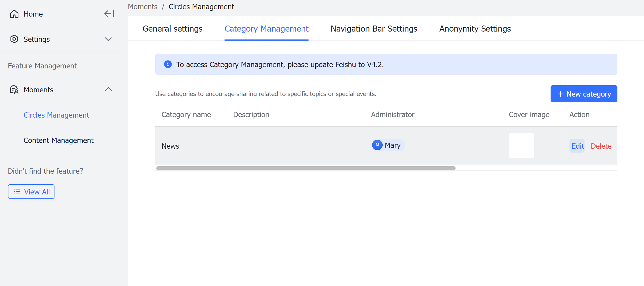Collapse the Moments section chevron
The image size is (644, 286).
click(x=108, y=89)
